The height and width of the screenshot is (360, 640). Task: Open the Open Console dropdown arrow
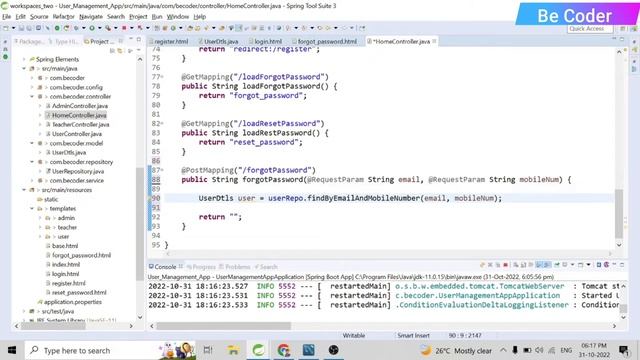[x=589, y=265]
